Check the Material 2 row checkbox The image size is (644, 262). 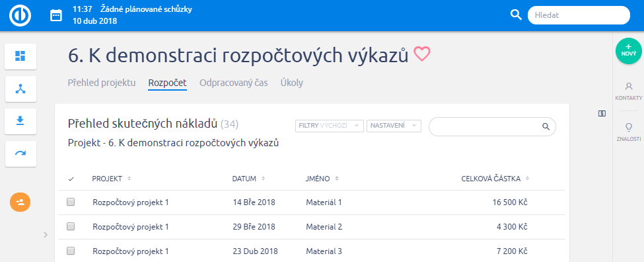point(71,226)
